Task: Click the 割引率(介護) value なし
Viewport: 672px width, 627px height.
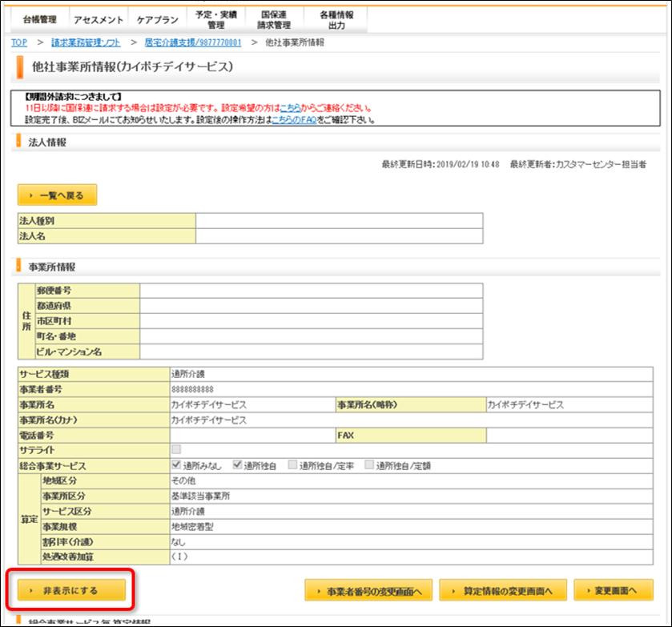Action: click(x=179, y=542)
